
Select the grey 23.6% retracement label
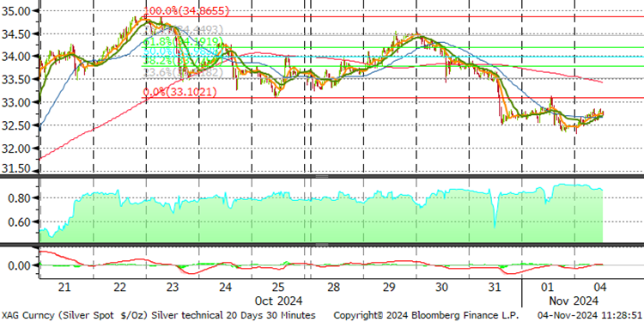183,73
